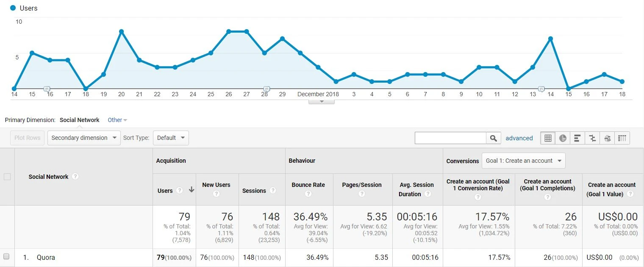The width and height of the screenshot is (644, 267).
Task: Toggle sort order on the Users column
Action: click(x=191, y=190)
